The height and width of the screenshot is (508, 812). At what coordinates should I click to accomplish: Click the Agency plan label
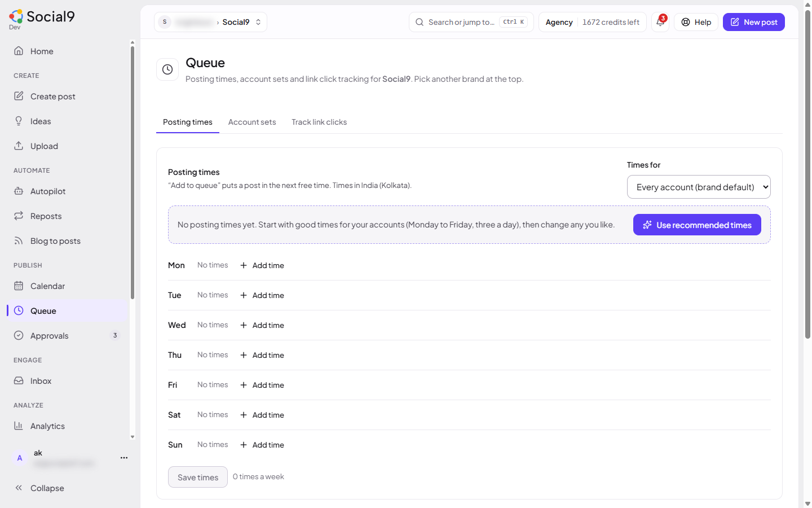tap(559, 22)
